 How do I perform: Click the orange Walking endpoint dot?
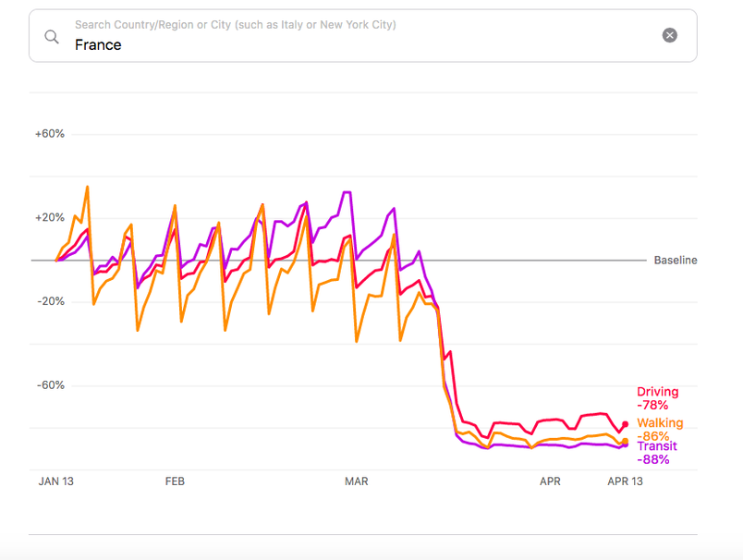click(x=625, y=441)
